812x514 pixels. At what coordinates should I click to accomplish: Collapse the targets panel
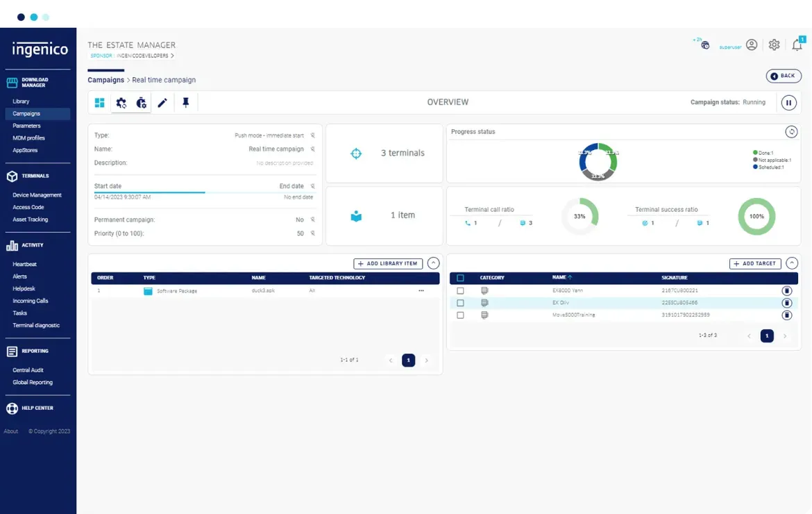tap(792, 263)
